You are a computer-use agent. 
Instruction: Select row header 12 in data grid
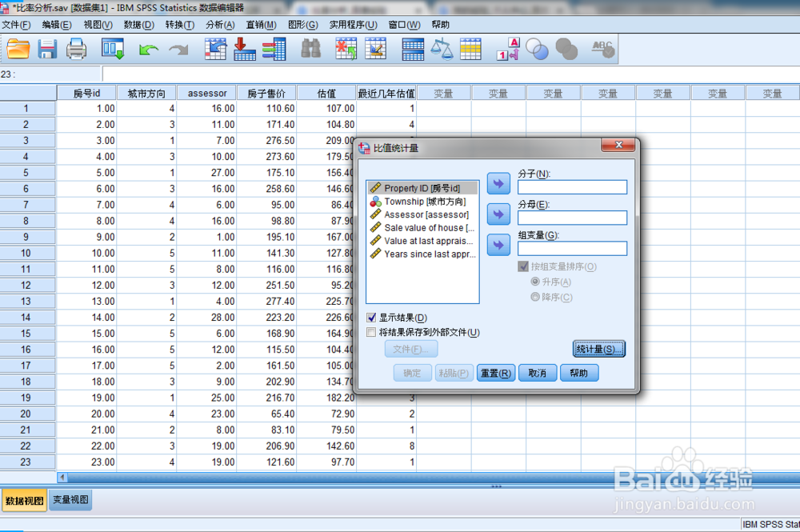pyautogui.click(x=26, y=285)
